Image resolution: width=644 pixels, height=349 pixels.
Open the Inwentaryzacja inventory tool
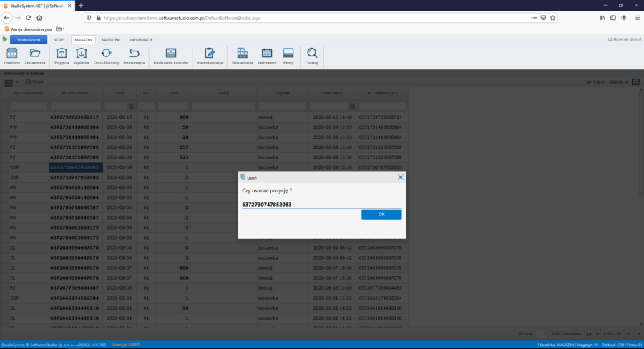coord(210,56)
